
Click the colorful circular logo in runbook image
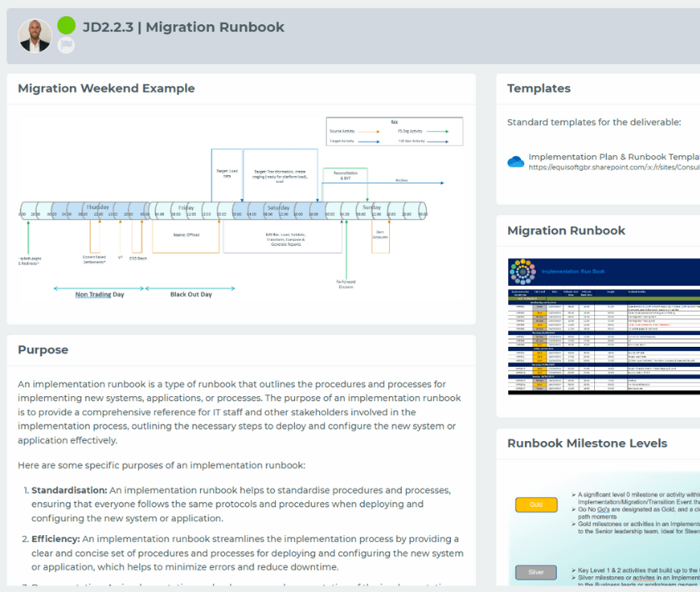click(x=522, y=271)
